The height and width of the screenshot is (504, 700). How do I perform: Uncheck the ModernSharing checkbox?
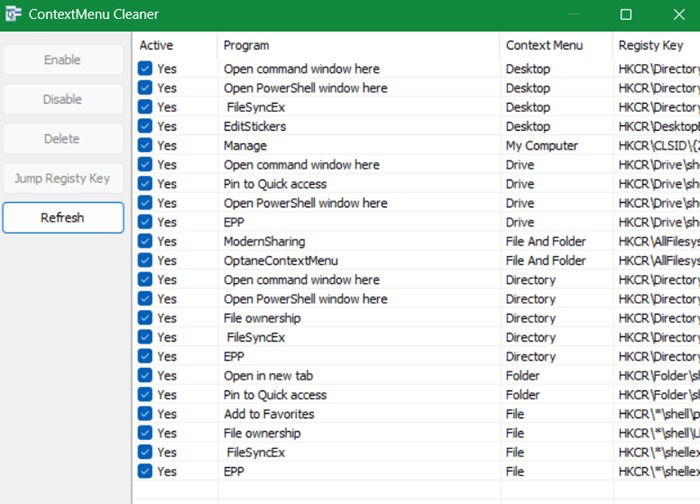(x=146, y=241)
